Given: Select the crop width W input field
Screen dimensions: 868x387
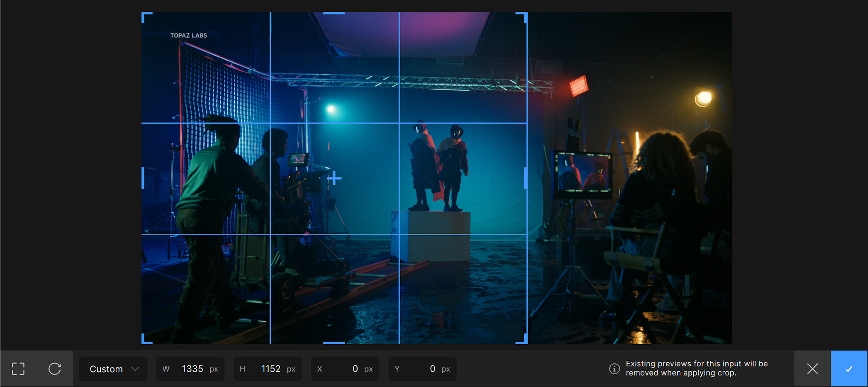Looking at the screenshot, I should [190, 369].
